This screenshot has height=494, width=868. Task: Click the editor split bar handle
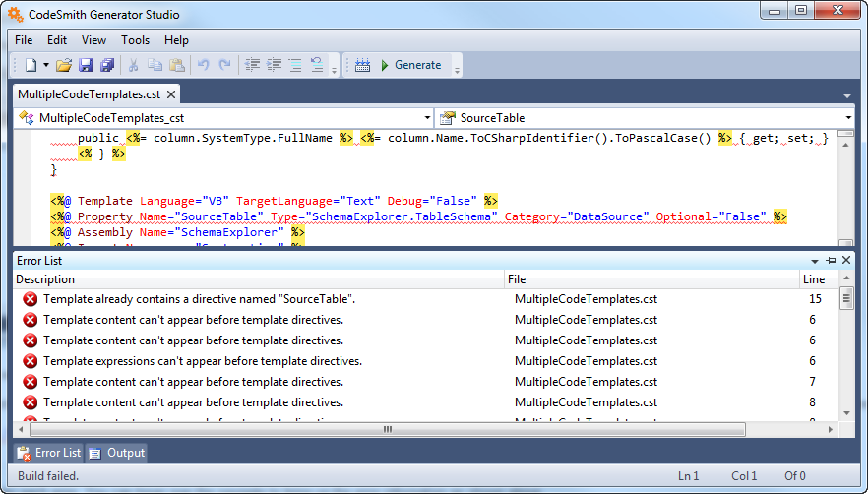pos(845,133)
